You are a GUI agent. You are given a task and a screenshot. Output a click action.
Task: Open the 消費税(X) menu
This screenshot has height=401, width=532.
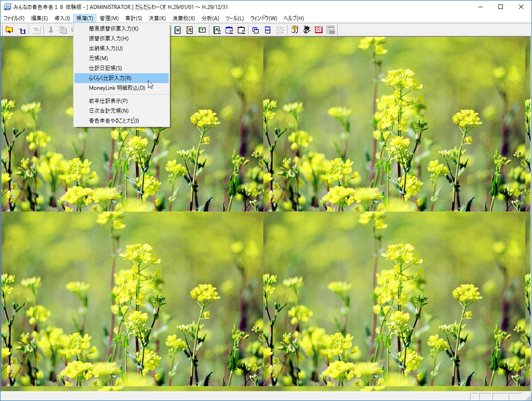coord(183,18)
